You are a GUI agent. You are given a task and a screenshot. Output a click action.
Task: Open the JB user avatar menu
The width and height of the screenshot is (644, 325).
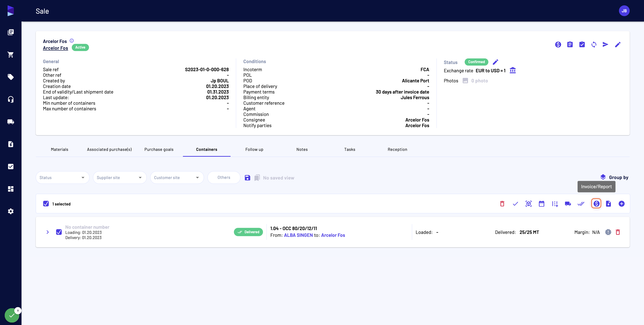624,11
